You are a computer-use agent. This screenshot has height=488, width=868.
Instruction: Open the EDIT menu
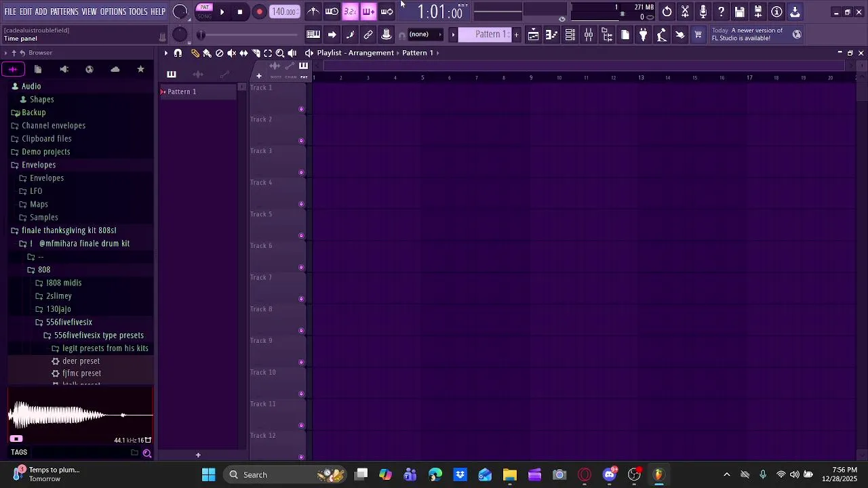tap(26, 12)
